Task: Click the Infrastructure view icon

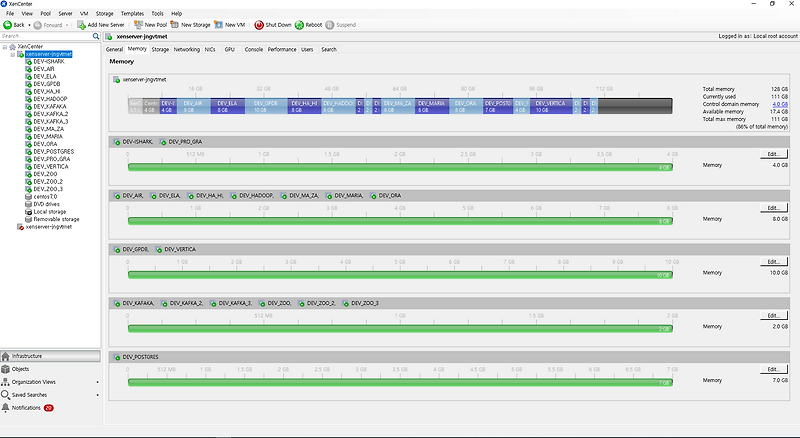Action: coord(6,356)
